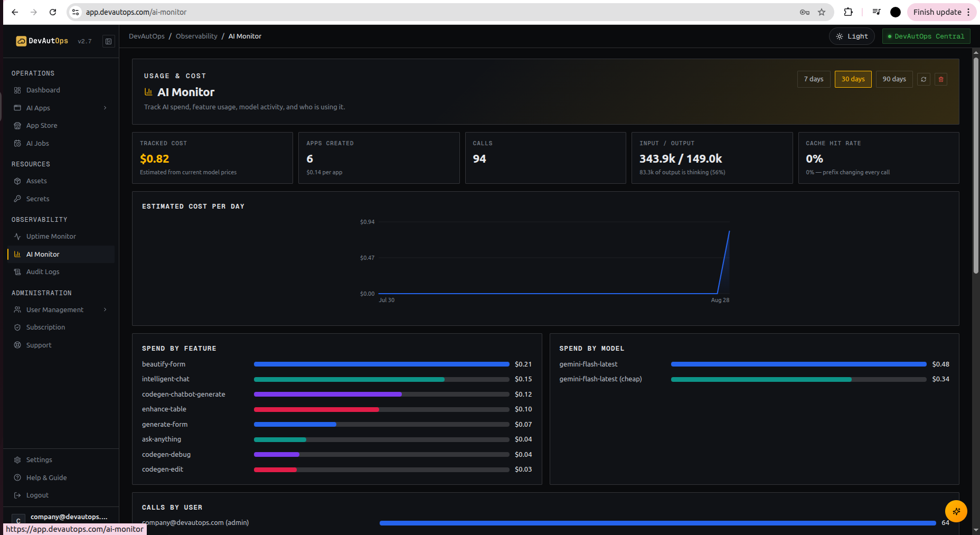Expand the AI Apps submenu chevron
The width and height of the screenshot is (980, 535).
pos(105,108)
